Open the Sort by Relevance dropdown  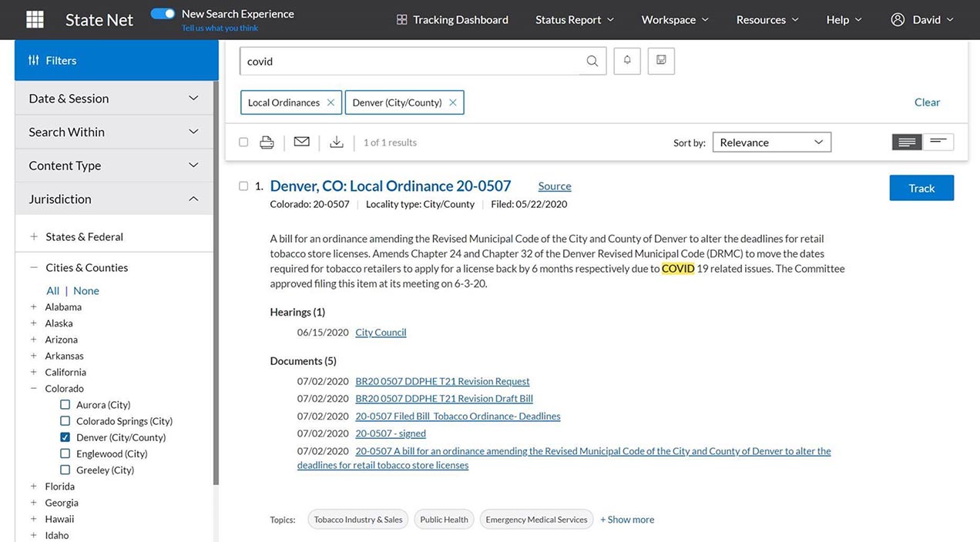(771, 142)
